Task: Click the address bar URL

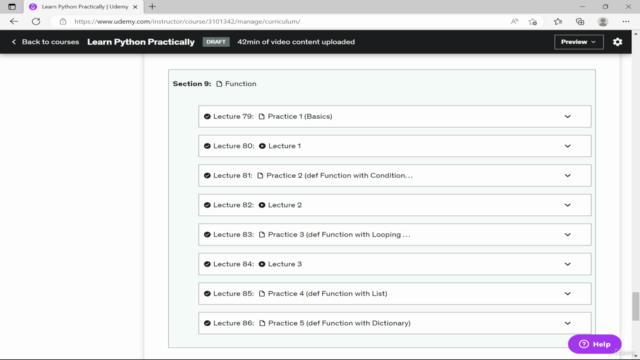Action: point(187,21)
